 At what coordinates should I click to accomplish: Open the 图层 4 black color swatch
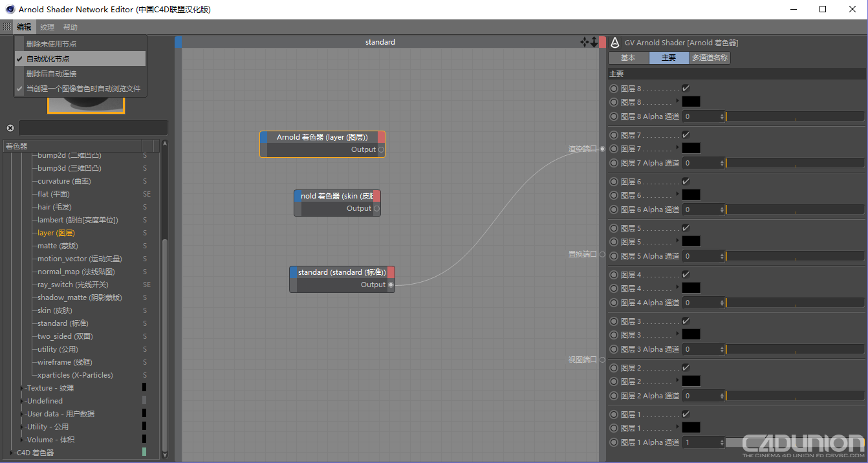(x=691, y=288)
